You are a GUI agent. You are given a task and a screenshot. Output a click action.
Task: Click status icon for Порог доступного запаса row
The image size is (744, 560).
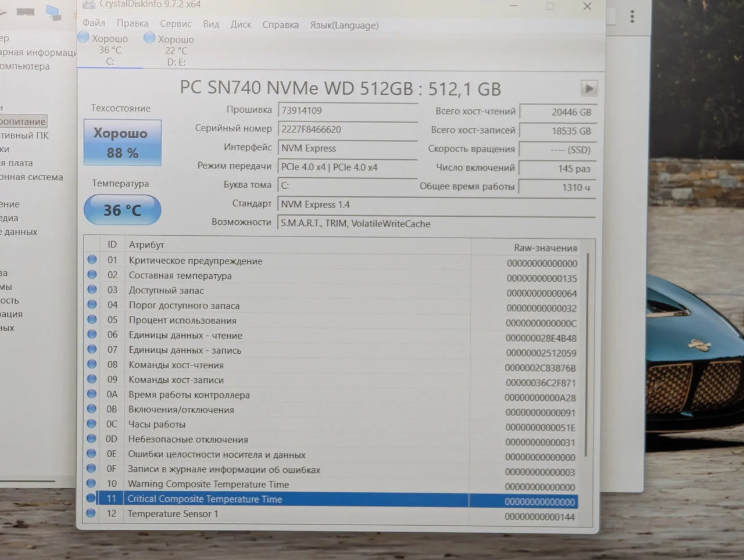(x=92, y=304)
